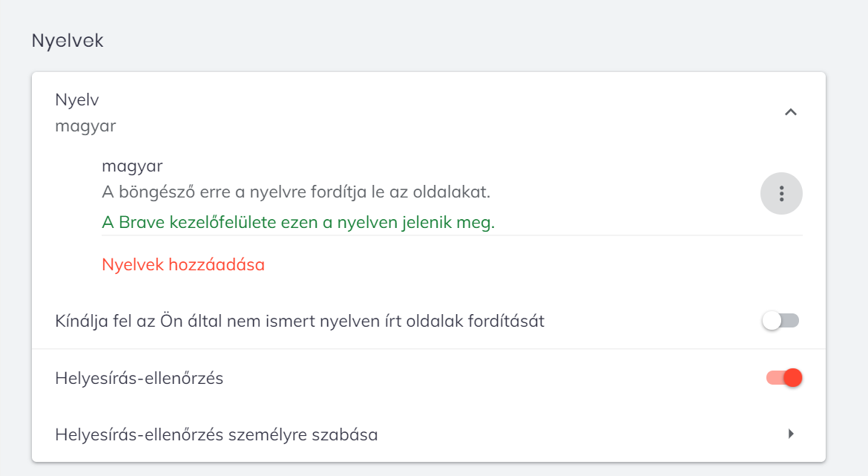Open Helyesírás-ellenőrzés személyre szabása settings
Viewport: 868px width, 476px height.
pos(217,434)
